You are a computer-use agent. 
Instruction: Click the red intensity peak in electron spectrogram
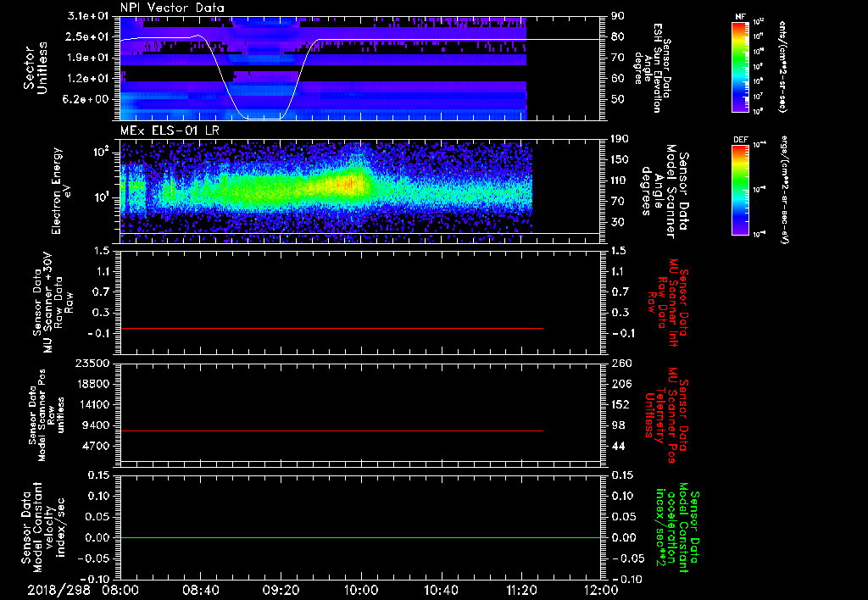[x=350, y=183]
